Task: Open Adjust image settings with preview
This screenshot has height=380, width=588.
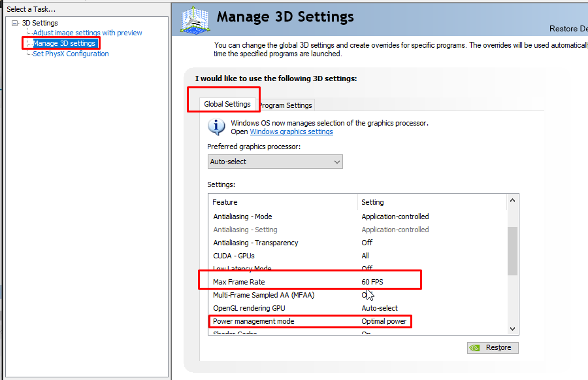Action: click(88, 33)
